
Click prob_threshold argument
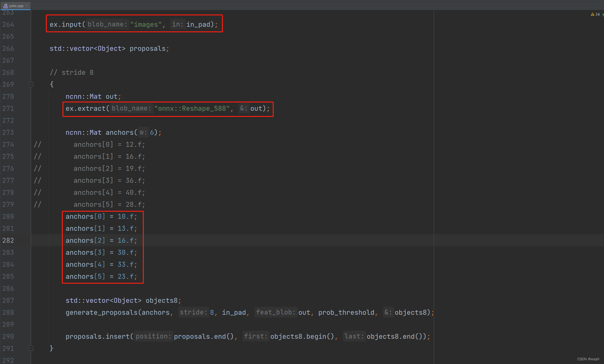[x=346, y=312]
